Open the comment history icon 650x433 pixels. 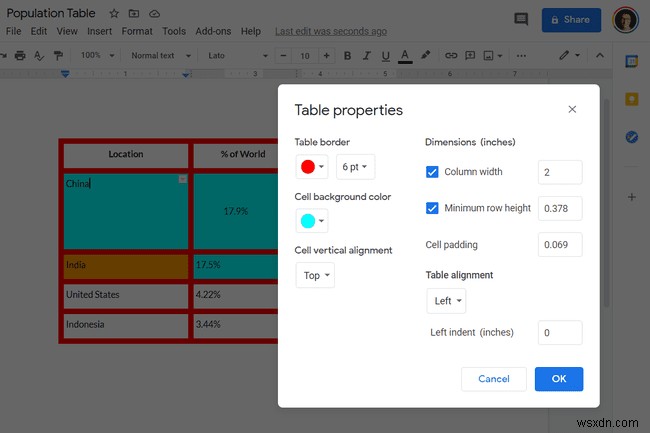pos(520,19)
